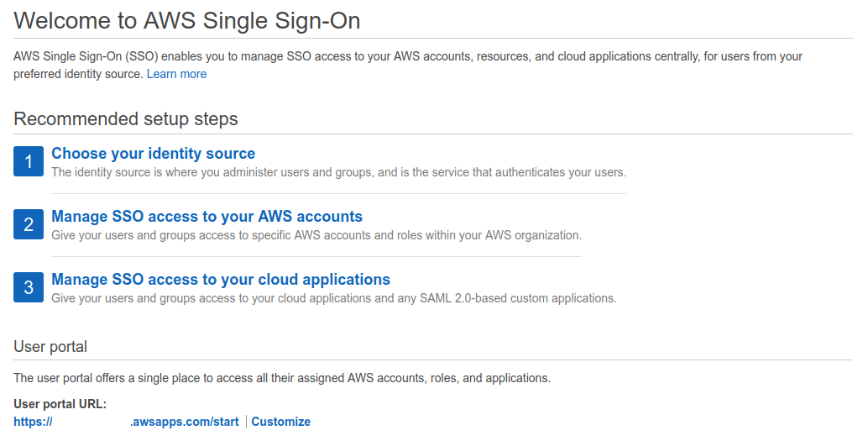Click the step 2 number badge
868x441 pixels.
(29, 224)
